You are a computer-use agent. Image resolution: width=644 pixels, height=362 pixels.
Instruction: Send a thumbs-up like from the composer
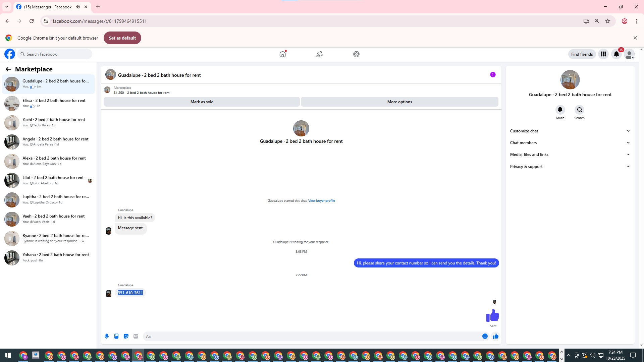click(495, 336)
